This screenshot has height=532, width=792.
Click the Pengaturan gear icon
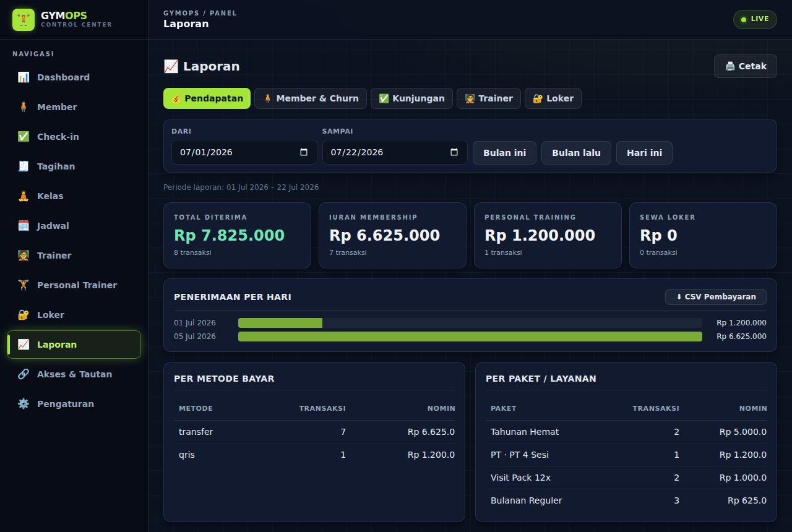coord(24,404)
